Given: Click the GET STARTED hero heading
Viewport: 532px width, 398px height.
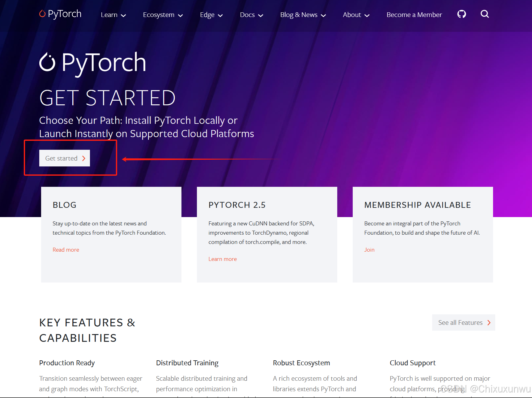Looking at the screenshot, I should [x=108, y=98].
